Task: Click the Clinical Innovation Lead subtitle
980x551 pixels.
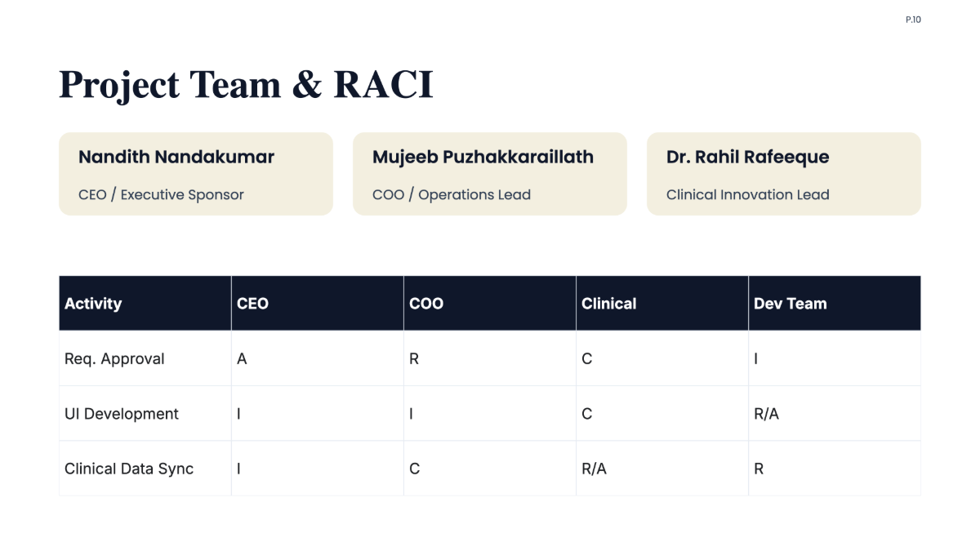Action: click(748, 195)
